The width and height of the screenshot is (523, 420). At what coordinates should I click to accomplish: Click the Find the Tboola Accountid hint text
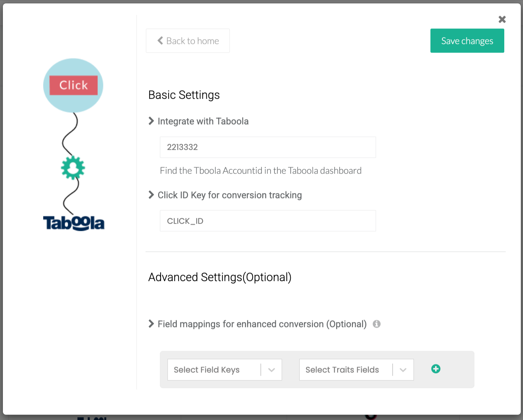tap(261, 170)
